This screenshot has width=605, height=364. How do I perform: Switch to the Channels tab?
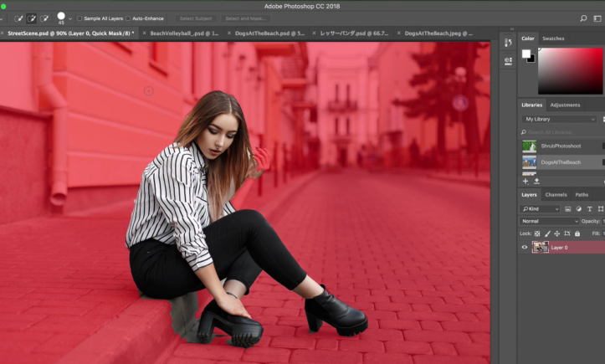click(x=556, y=194)
